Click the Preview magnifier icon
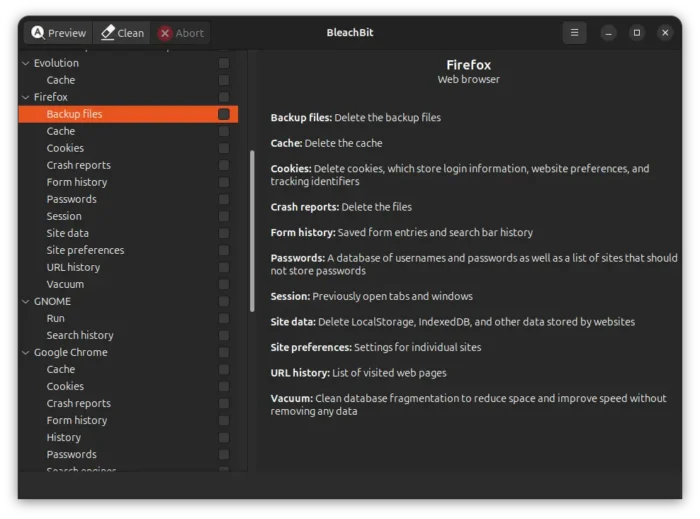This screenshot has width=700, height=519. pos(38,33)
